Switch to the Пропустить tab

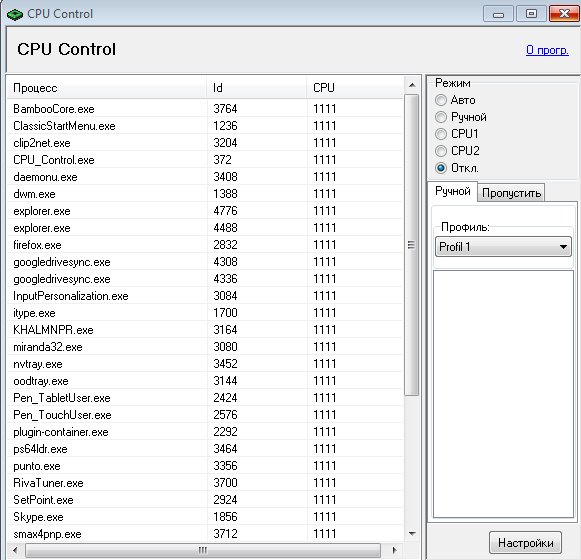point(511,193)
